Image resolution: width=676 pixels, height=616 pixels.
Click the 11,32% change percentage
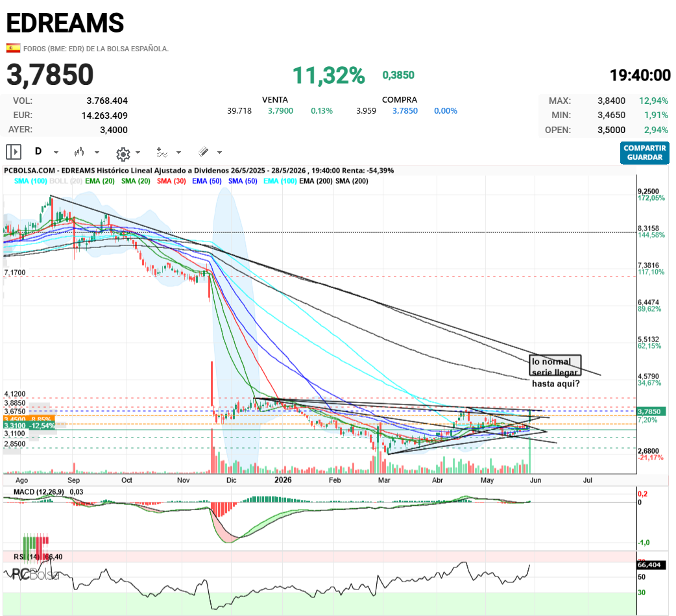329,75
